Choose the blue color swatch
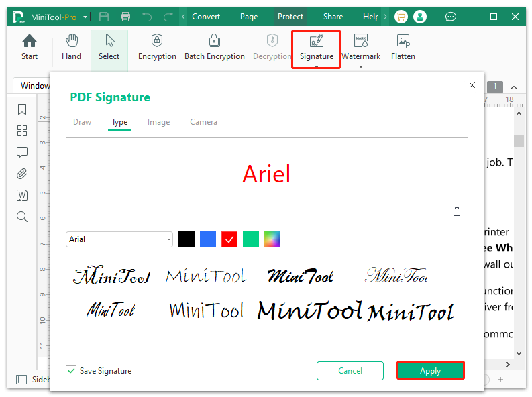532x397 pixels. tap(208, 239)
